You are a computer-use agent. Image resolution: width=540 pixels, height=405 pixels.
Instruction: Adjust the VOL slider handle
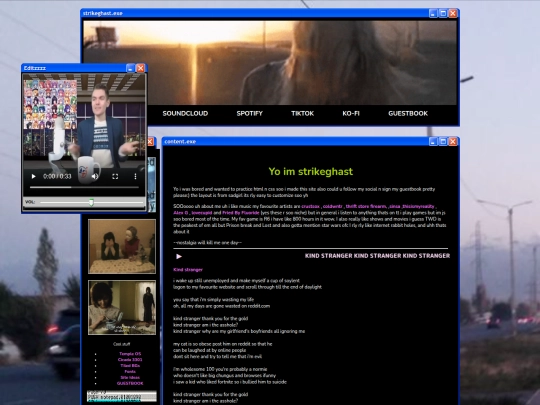(x=91, y=202)
